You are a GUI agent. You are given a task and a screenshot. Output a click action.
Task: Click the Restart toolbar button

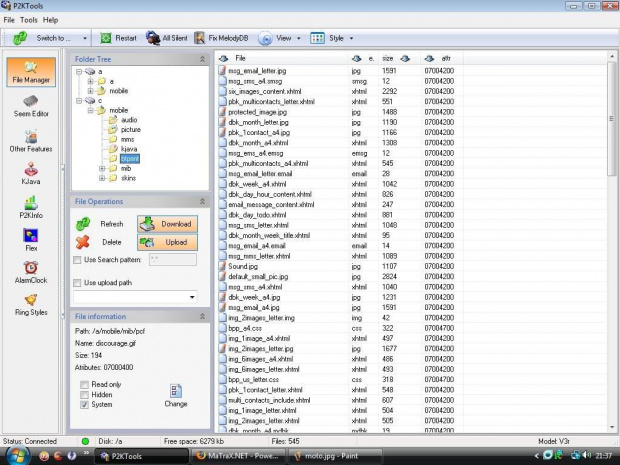point(118,38)
